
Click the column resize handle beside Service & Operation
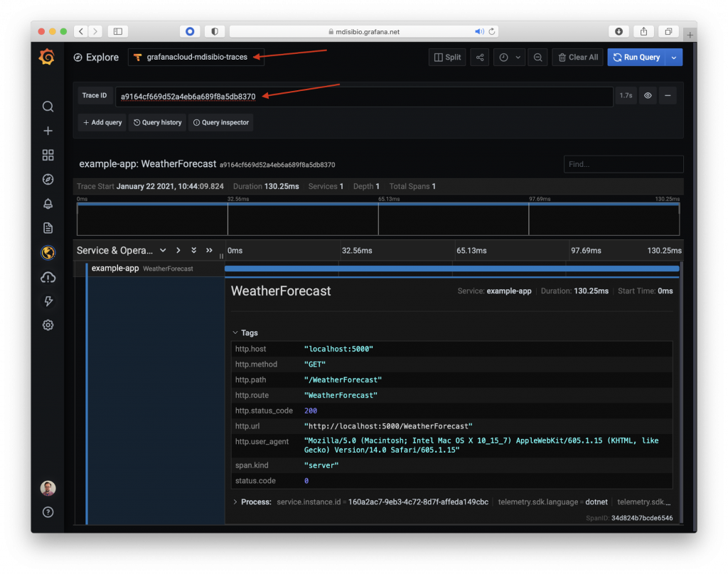click(x=221, y=256)
